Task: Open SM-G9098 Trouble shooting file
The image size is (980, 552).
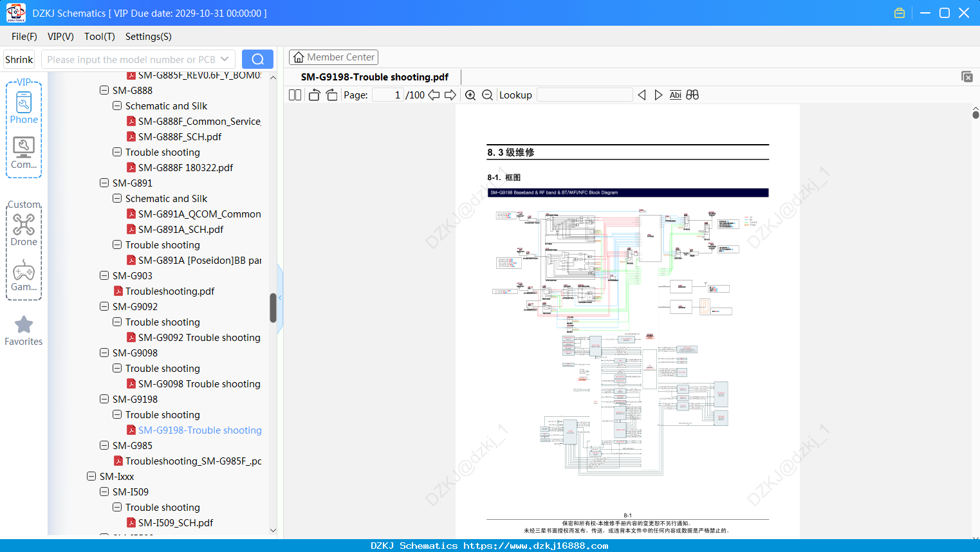Action: [x=199, y=383]
